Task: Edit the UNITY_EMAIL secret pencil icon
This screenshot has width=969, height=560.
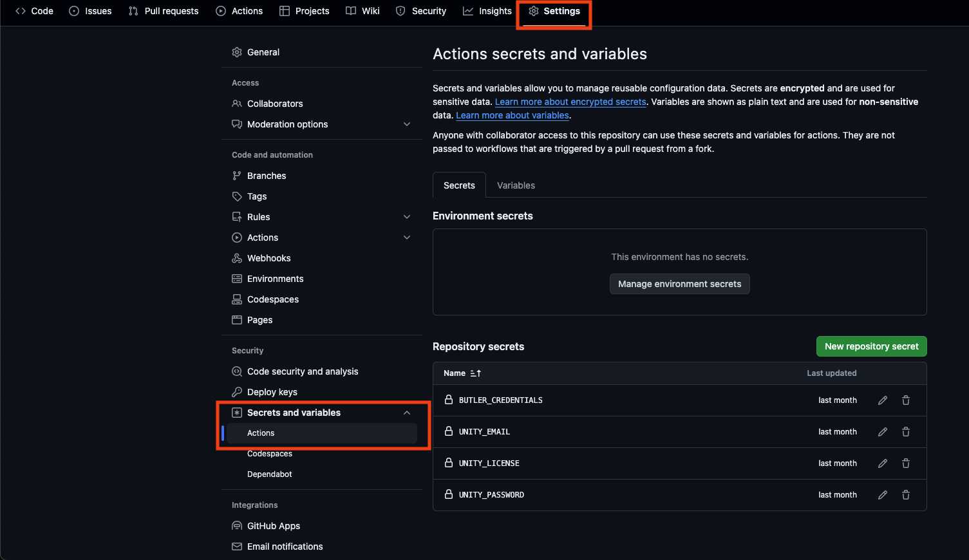Action: point(883,432)
